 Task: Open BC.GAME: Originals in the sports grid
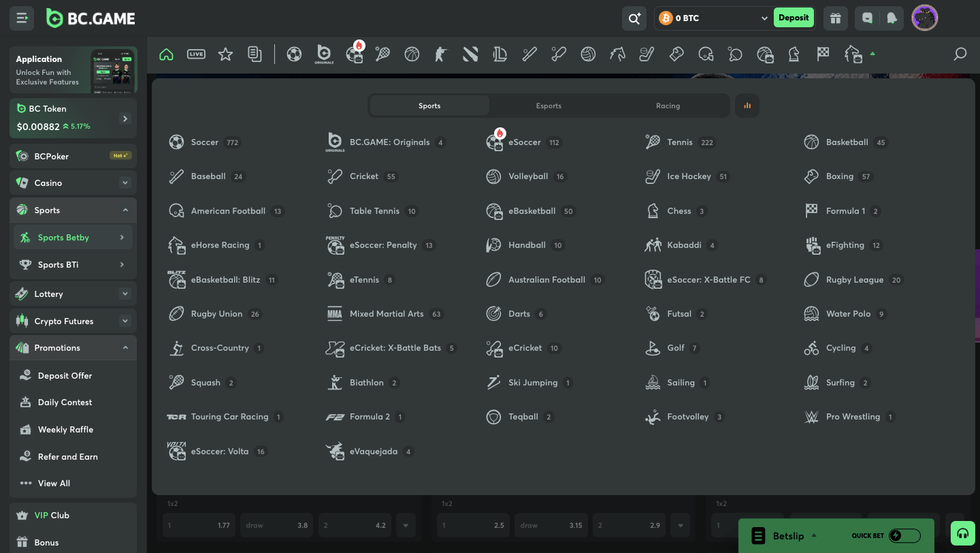click(x=386, y=142)
